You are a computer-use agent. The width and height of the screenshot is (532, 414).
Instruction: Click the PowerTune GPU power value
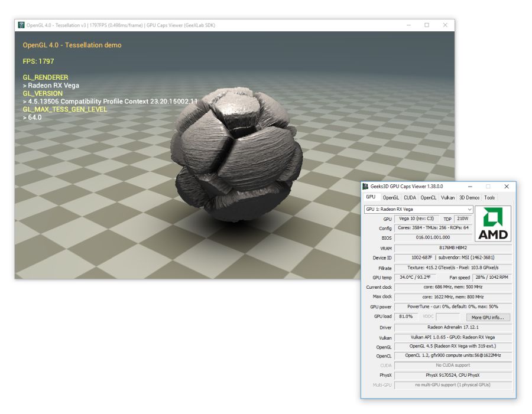[x=453, y=307]
